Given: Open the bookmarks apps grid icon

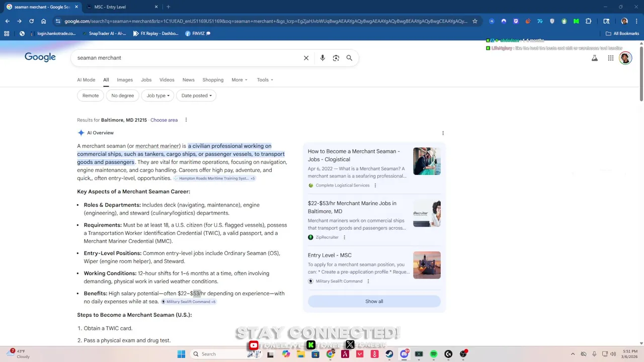Looking at the screenshot, I should pos(7,33).
